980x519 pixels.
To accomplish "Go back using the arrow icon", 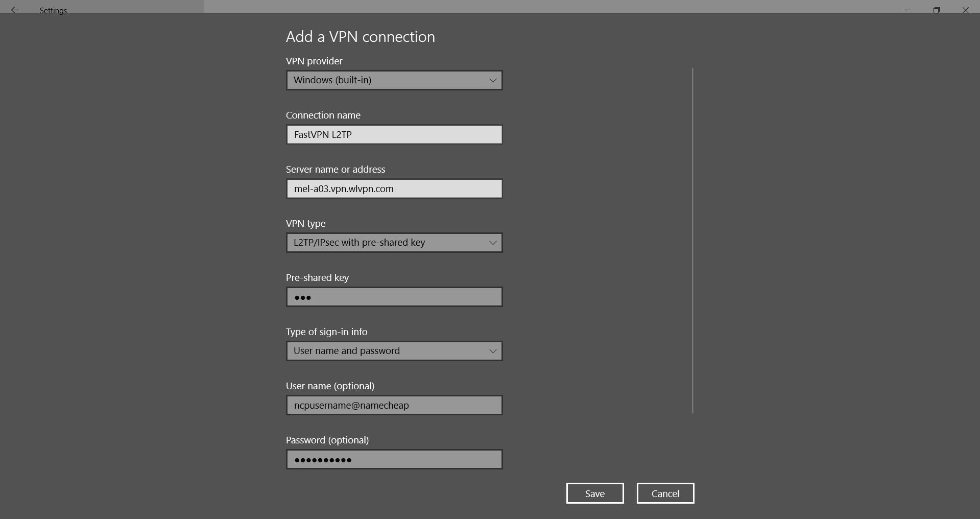I will tap(15, 10).
